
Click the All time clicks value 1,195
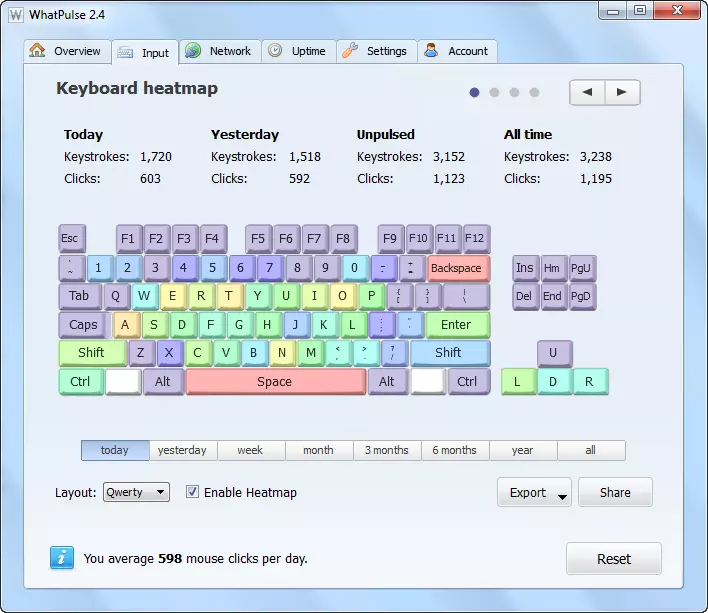pos(596,178)
